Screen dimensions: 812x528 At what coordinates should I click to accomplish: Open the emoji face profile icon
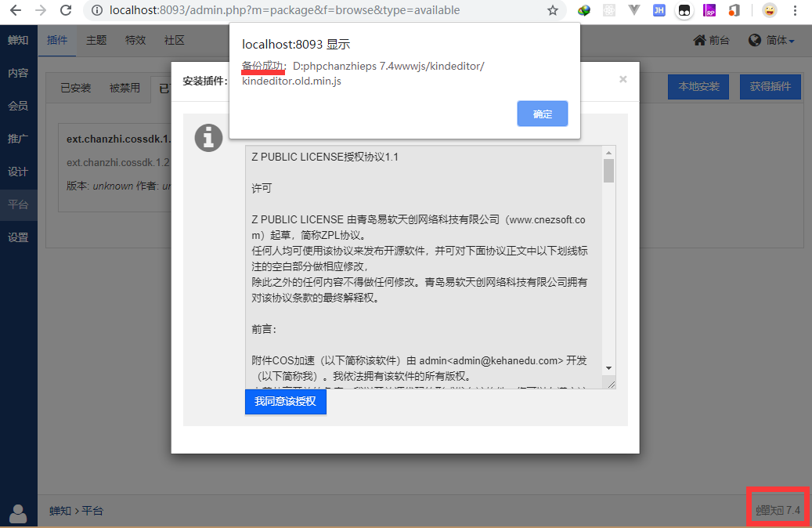pos(770,10)
